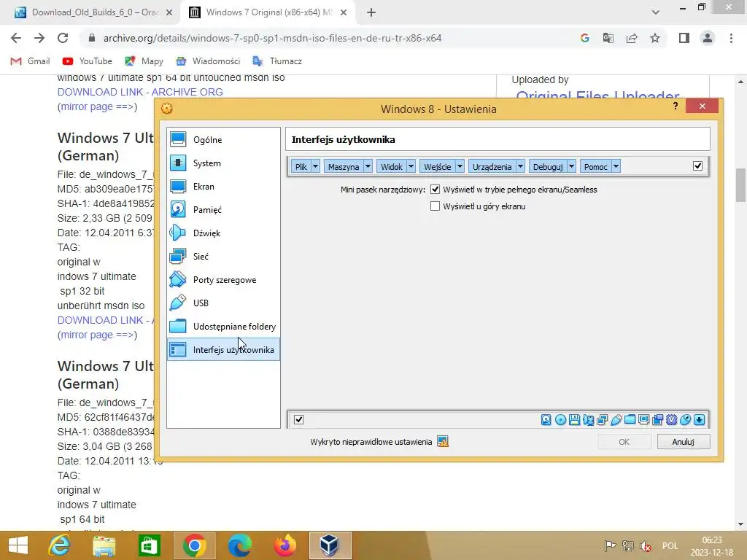This screenshot has width=747, height=560.
Task: Open Firefox from the taskbar
Action: 285,545
